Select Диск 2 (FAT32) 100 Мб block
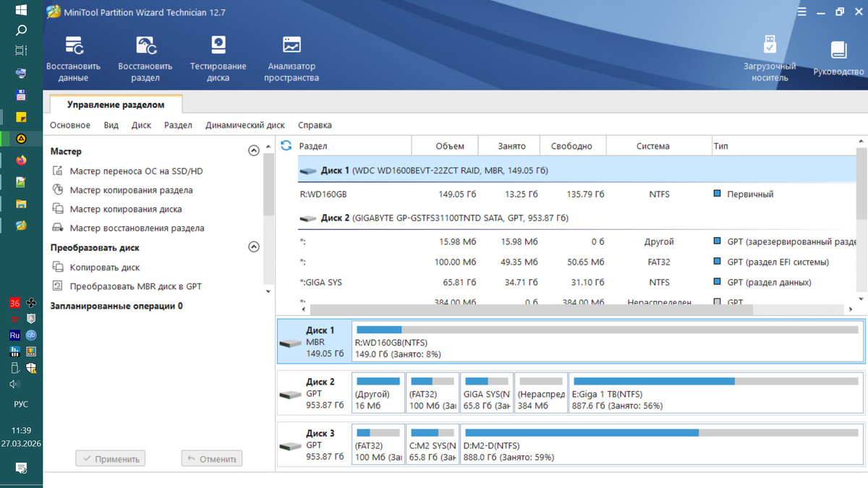The width and height of the screenshot is (868, 488). [433, 393]
